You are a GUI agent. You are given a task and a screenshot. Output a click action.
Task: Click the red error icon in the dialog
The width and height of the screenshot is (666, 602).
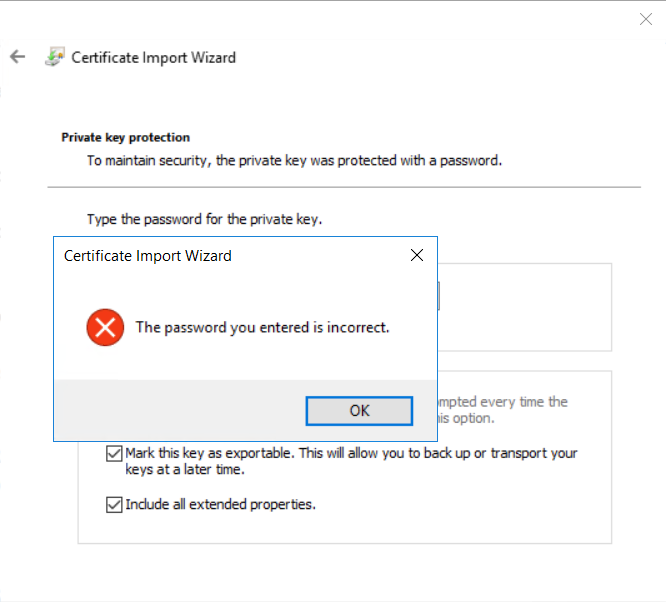pos(105,327)
